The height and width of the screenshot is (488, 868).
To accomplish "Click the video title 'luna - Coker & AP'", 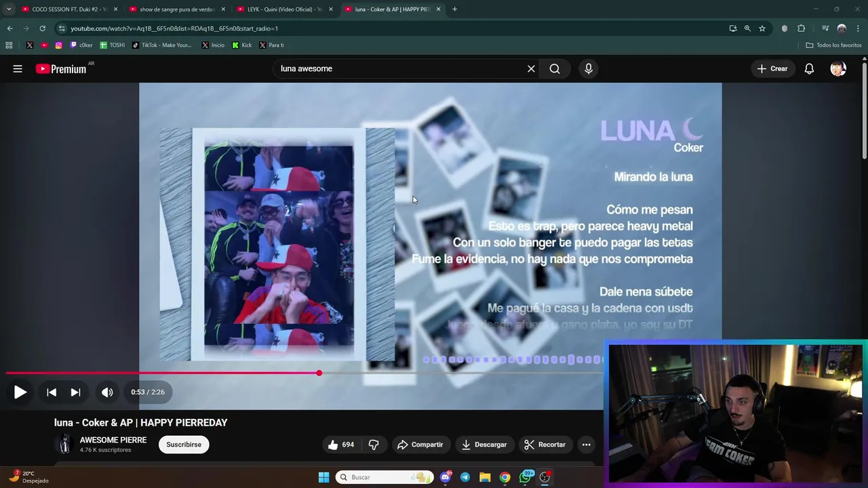I will 141,422.
